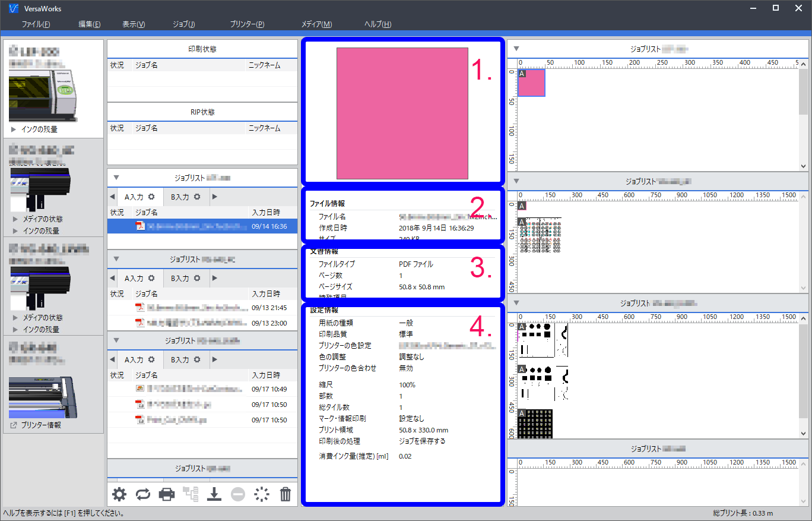
Task: Open gear settings beside B入力 above the 09/13 jobs
Action: pyautogui.click(x=197, y=278)
